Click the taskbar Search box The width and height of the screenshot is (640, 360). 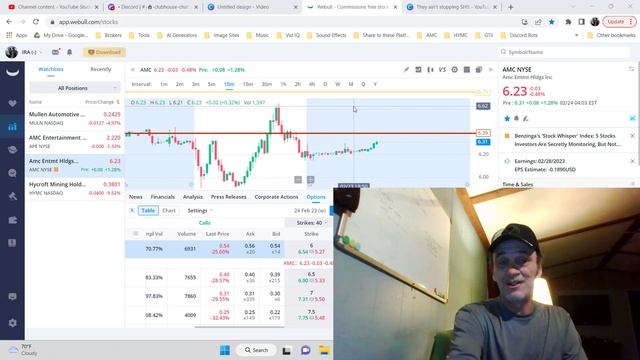coord(256,350)
